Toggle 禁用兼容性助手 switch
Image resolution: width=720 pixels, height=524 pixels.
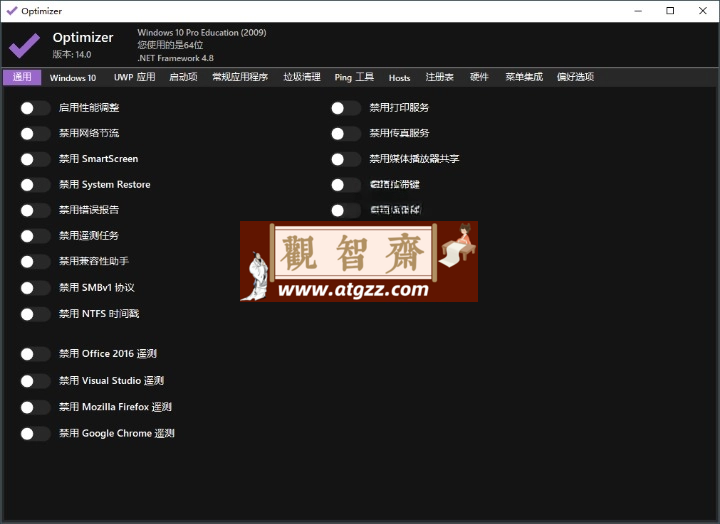35,262
